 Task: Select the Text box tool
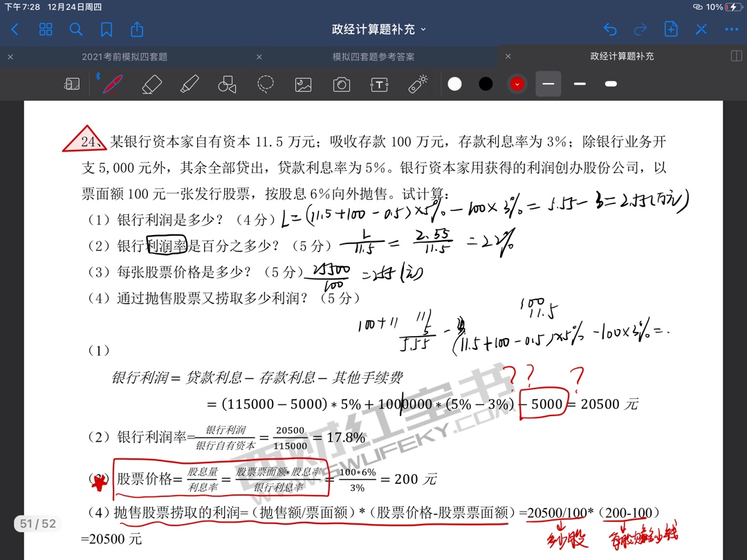coord(379,85)
